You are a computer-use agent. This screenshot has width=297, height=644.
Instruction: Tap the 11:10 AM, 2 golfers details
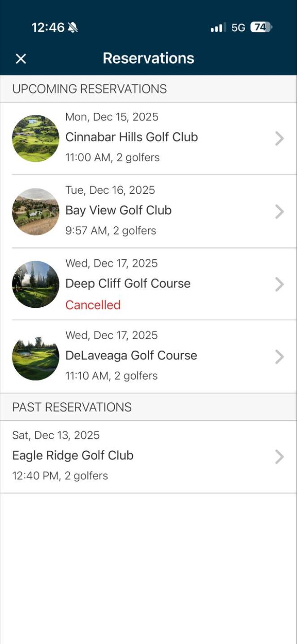pos(111,376)
